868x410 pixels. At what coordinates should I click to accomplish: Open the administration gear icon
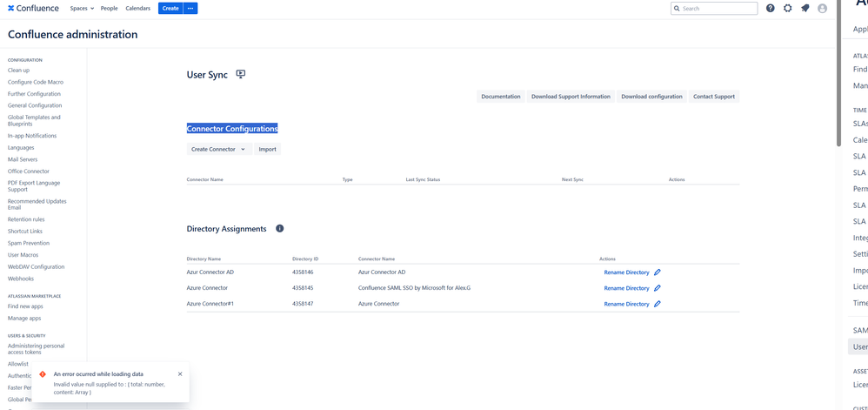(788, 9)
